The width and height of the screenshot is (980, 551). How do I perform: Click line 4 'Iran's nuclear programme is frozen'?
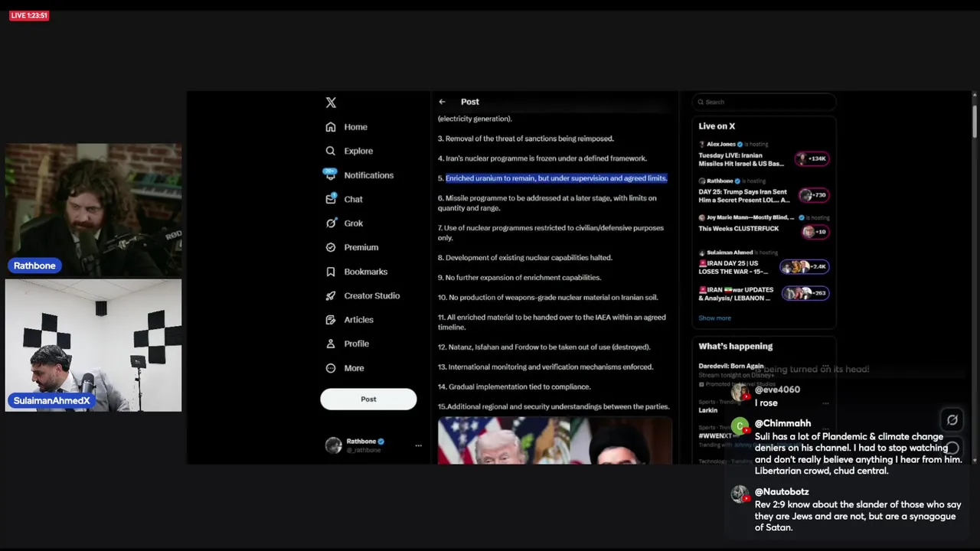click(x=542, y=158)
